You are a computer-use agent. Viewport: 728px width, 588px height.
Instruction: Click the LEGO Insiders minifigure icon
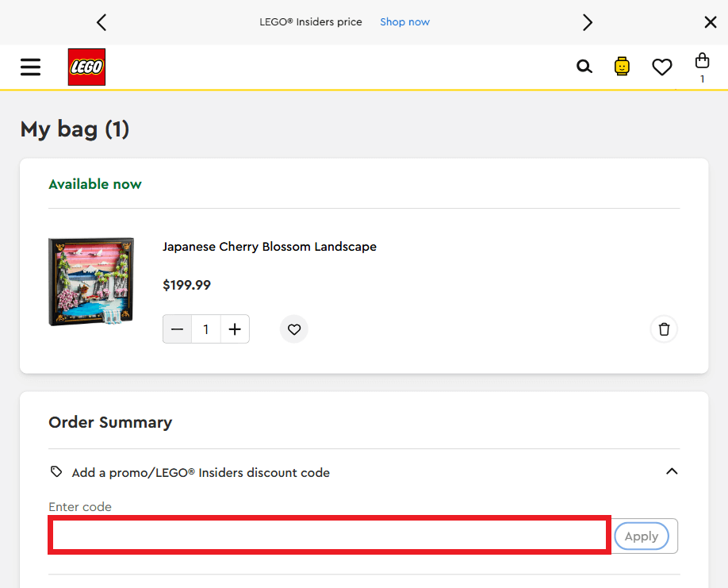click(x=622, y=67)
